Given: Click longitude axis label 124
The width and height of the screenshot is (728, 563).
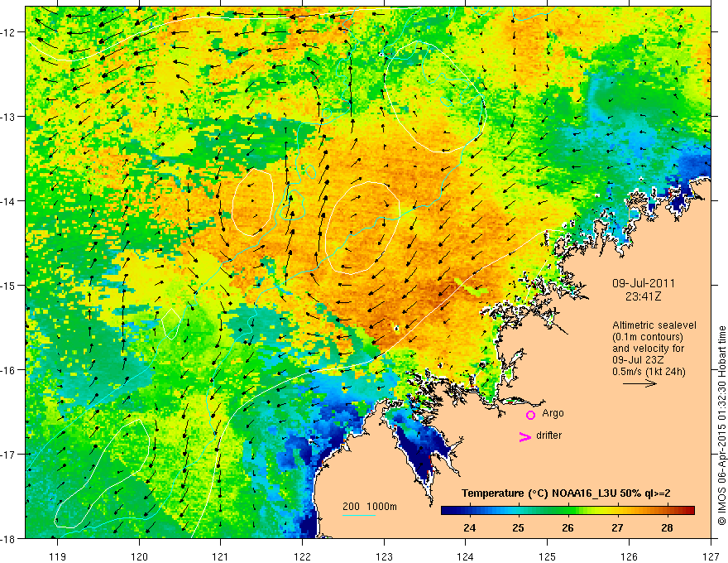Looking at the screenshot, I should [465, 556].
